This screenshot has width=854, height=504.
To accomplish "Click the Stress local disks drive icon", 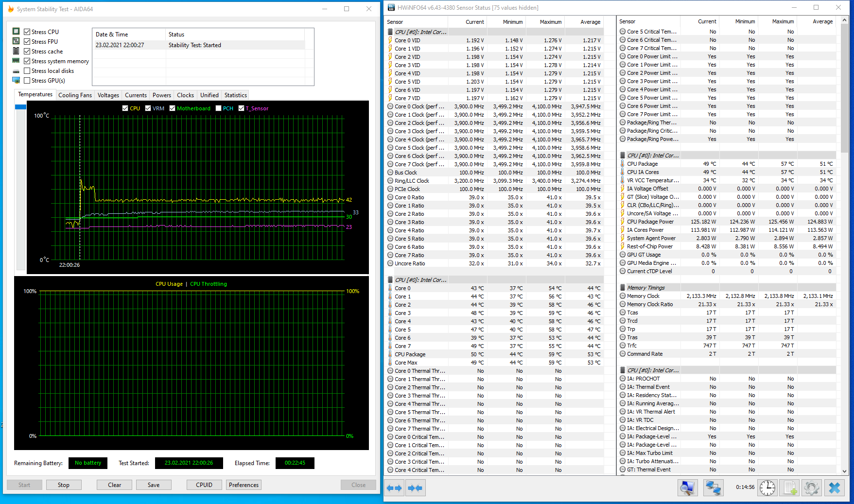I will pyautogui.click(x=16, y=71).
